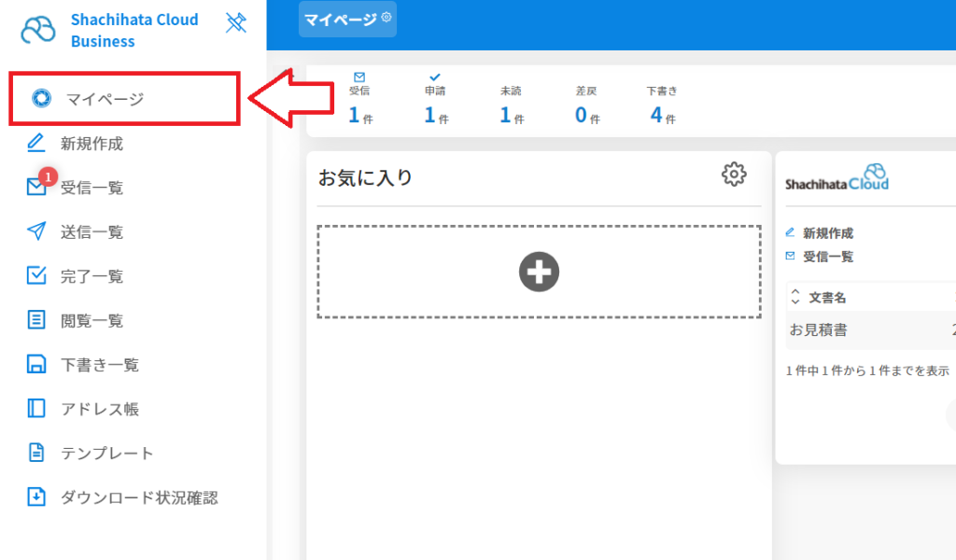Image resolution: width=956 pixels, height=560 pixels.
Task: Click the 新規作成 label in the sidebar
Action: [91, 144]
